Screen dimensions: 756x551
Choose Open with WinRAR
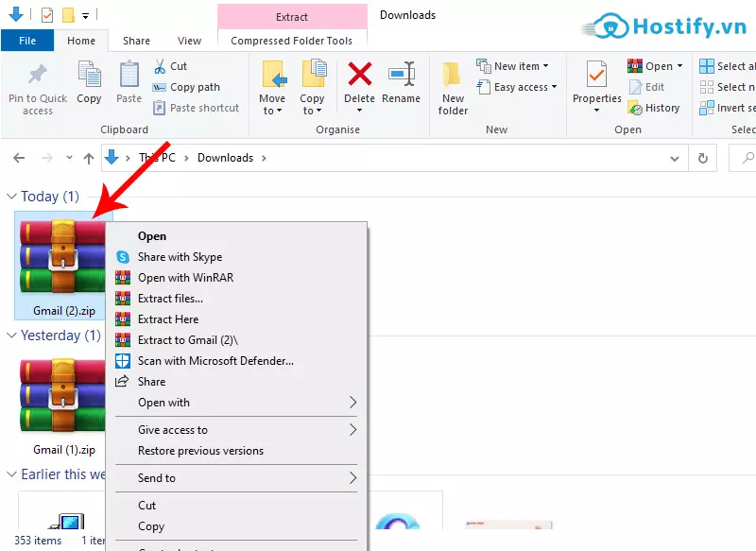point(236,278)
